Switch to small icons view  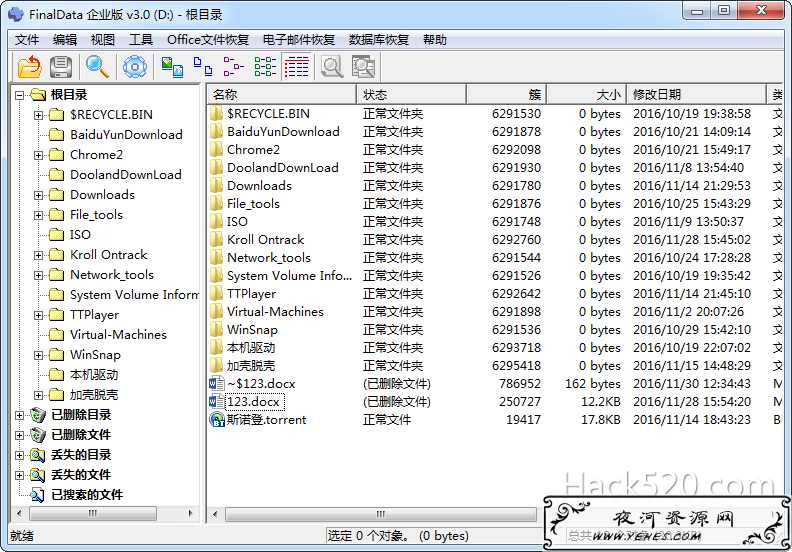[x=233, y=66]
